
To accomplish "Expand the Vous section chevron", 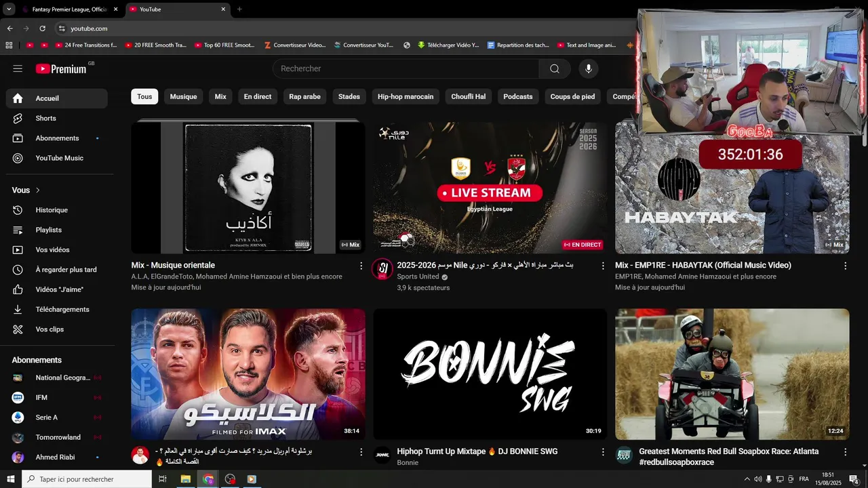I will 38,190.
